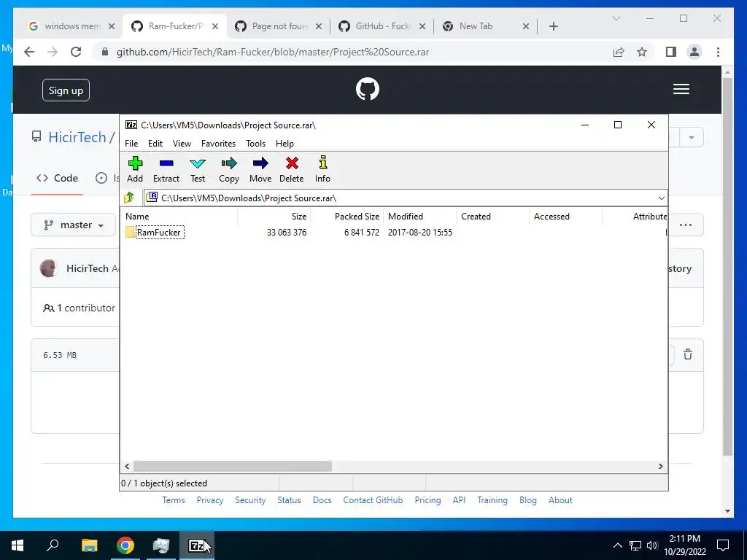Sort by the Packed Size column header

click(x=347, y=216)
